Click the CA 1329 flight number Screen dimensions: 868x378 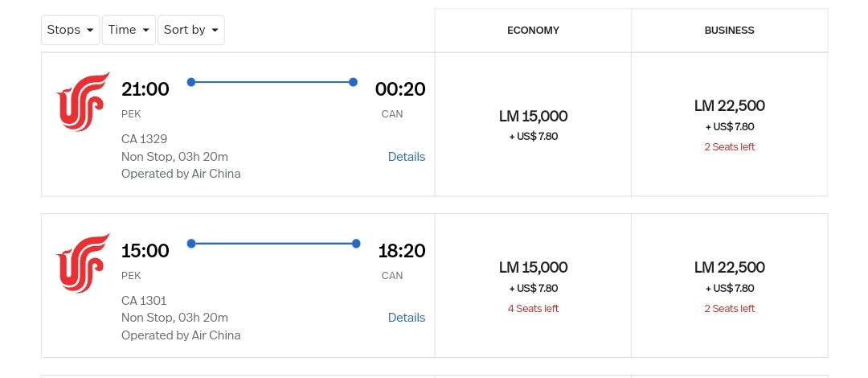point(145,139)
